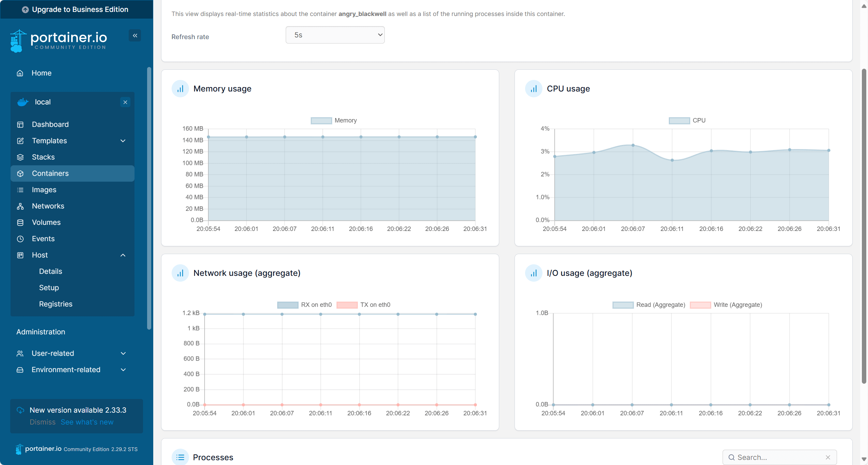Expand the Templates menu chevron

pos(123,141)
